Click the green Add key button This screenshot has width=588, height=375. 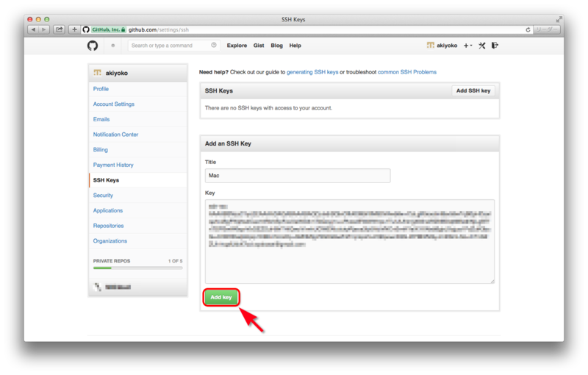[221, 297]
